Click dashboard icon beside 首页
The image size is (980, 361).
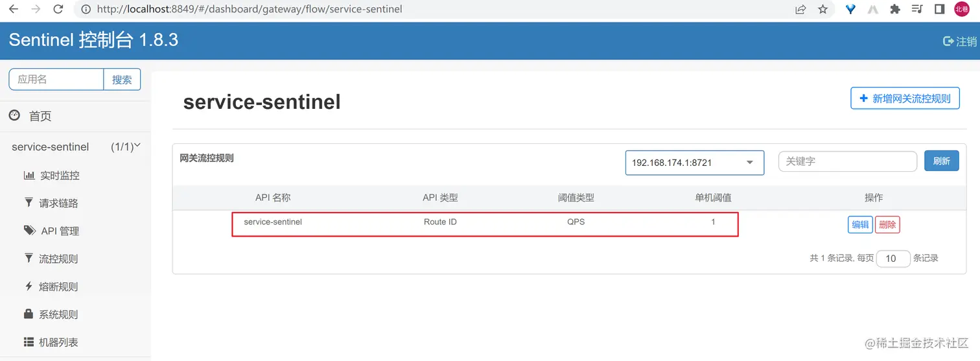click(14, 115)
